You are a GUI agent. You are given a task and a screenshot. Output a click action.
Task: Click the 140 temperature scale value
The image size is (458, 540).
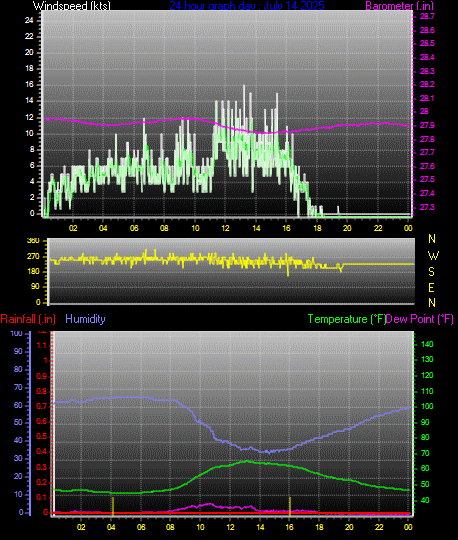click(427, 344)
